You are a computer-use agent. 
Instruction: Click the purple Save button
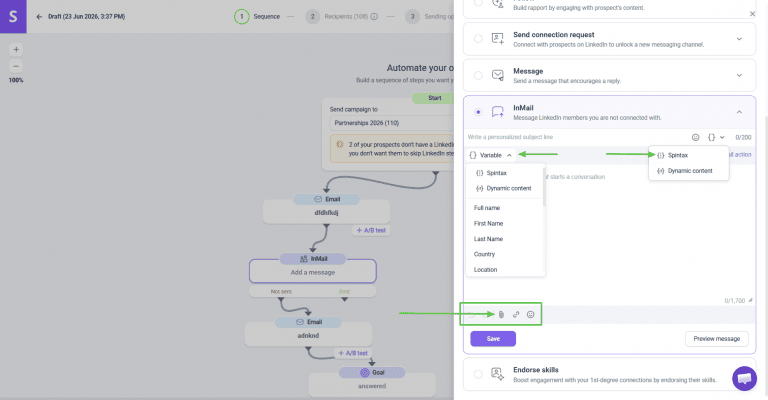point(493,339)
